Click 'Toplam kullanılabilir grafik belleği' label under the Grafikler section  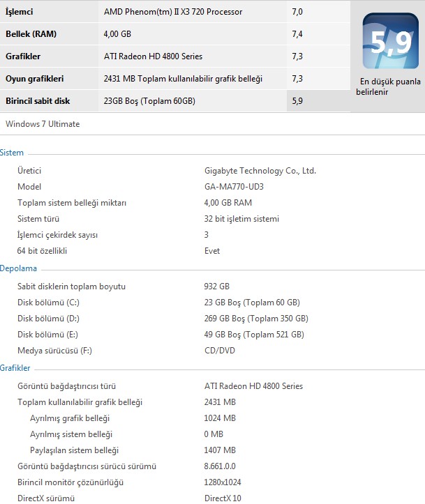pos(80,402)
